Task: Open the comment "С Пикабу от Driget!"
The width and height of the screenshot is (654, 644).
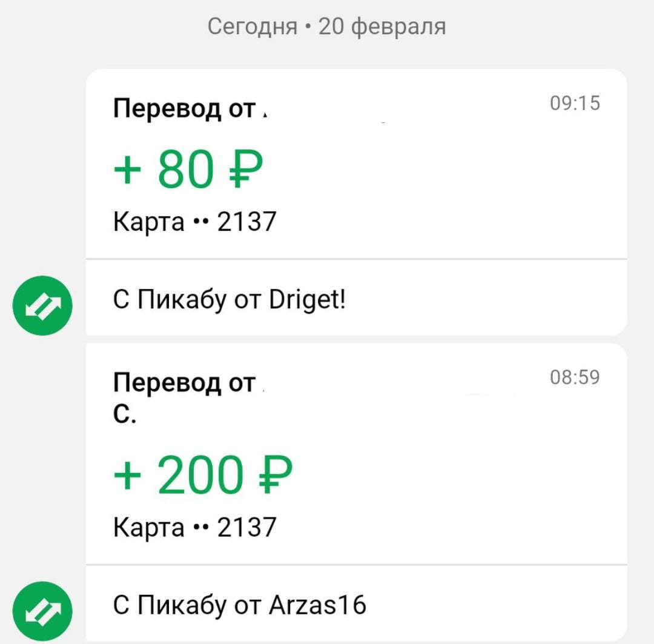Action: 230,300
